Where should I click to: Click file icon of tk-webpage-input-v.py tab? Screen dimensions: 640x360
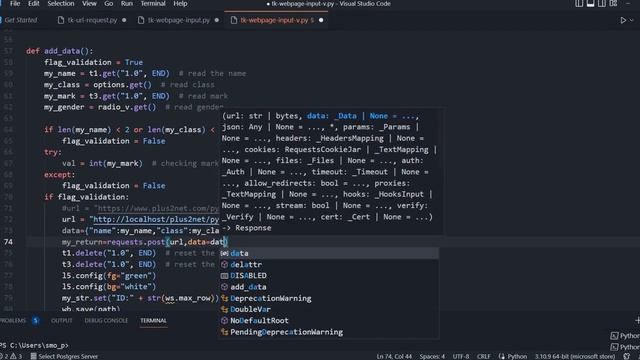click(x=233, y=20)
